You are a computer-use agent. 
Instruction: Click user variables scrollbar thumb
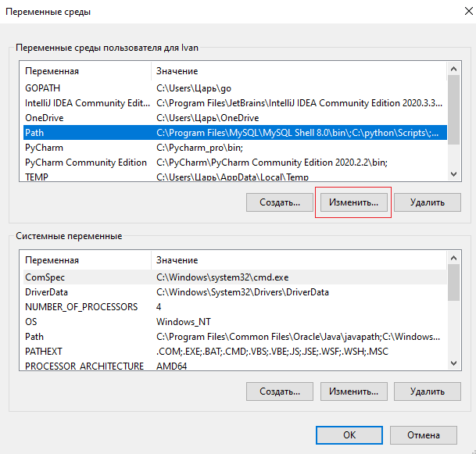[454, 110]
